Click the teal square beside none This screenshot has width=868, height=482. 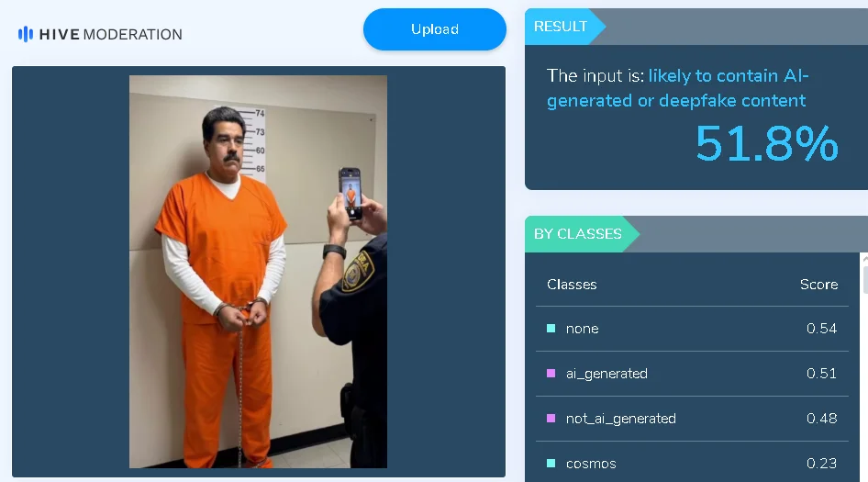point(551,329)
